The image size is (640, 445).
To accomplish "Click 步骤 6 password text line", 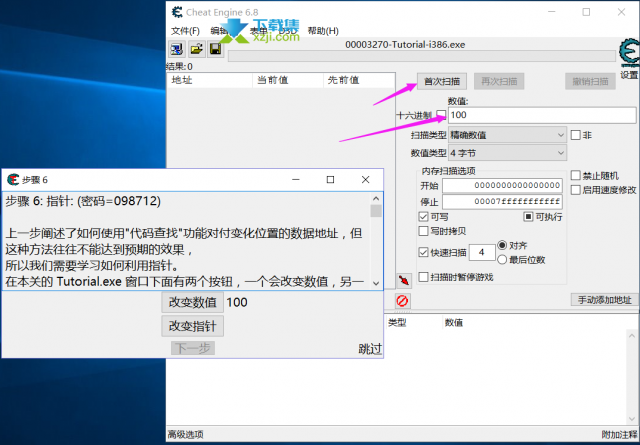I will click(83, 201).
